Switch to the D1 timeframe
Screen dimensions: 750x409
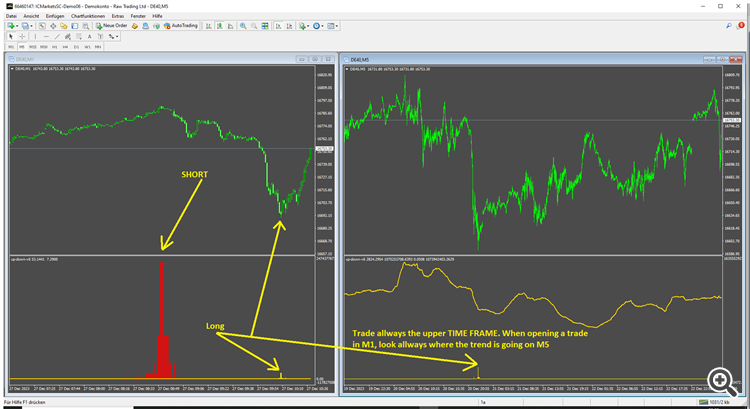(x=76, y=47)
